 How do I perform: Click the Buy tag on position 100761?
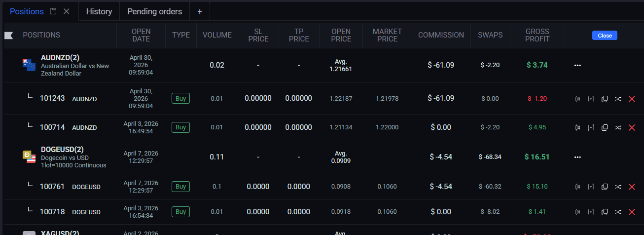(181, 187)
